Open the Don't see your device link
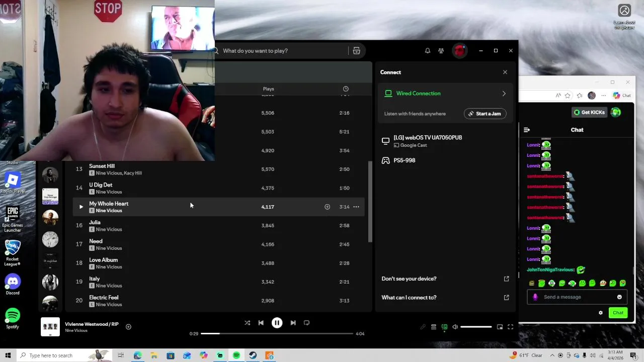The image size is (644, 362). pos(445,279)
